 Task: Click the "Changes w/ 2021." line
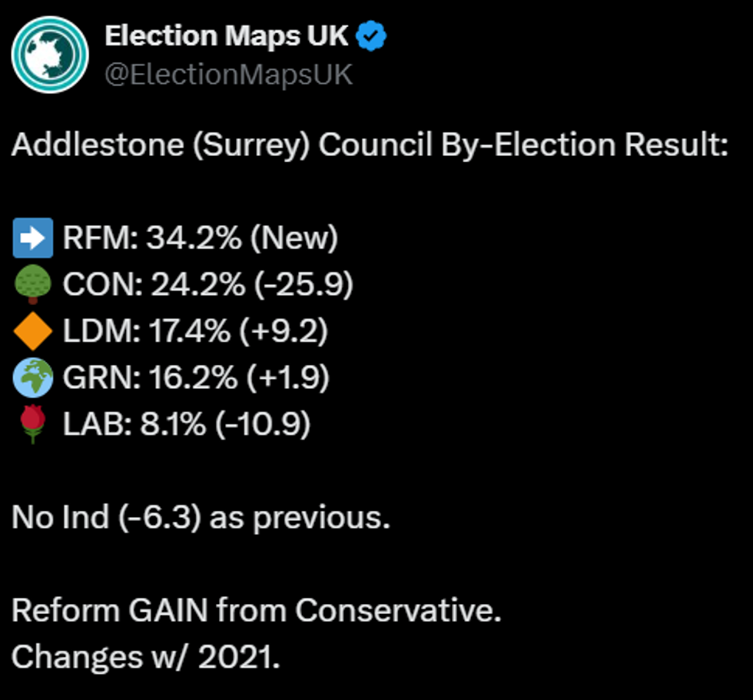click(146, 657)
